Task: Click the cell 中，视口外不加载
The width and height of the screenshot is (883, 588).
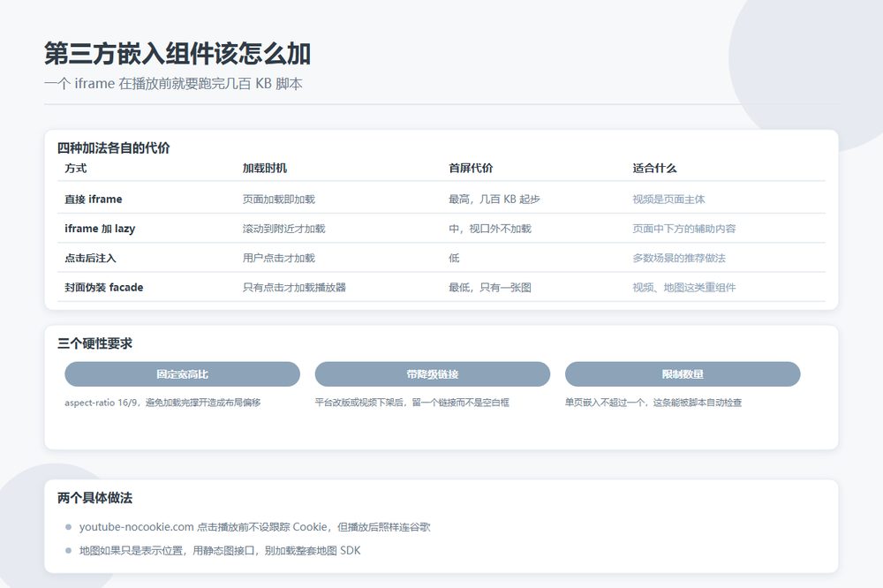Action: [x=490, y=229]
